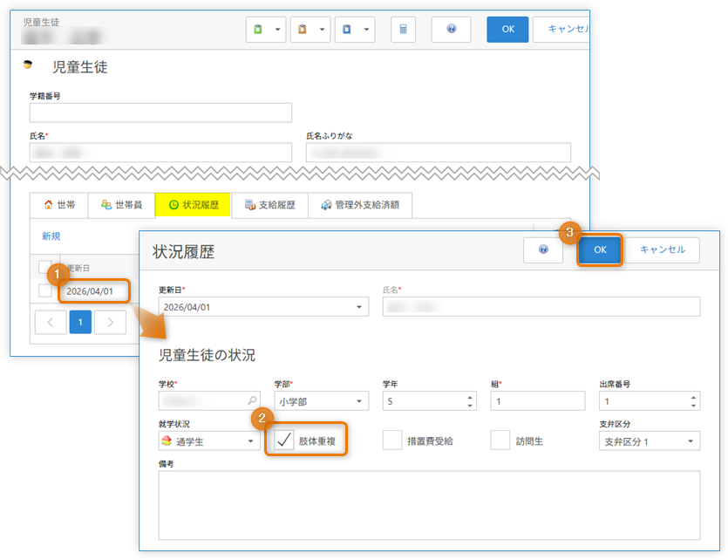The height and width of the screenshot is (560, 728).
Task: Click OK in the 児童生徒 window
Action: coord(507,30)
